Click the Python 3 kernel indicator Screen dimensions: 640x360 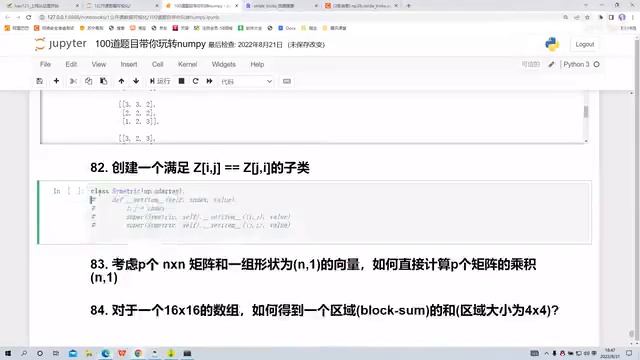coord(576,64)
